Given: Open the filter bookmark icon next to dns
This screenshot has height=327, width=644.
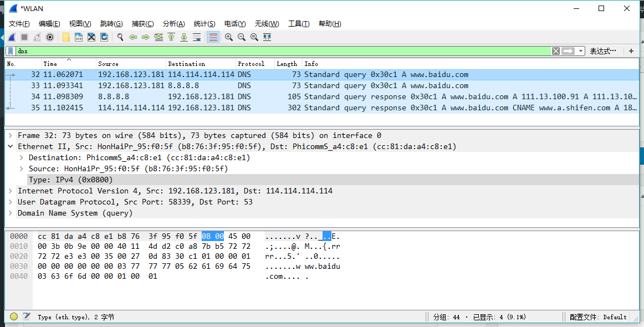Looking at the screenshot, I should click(11, 51).
